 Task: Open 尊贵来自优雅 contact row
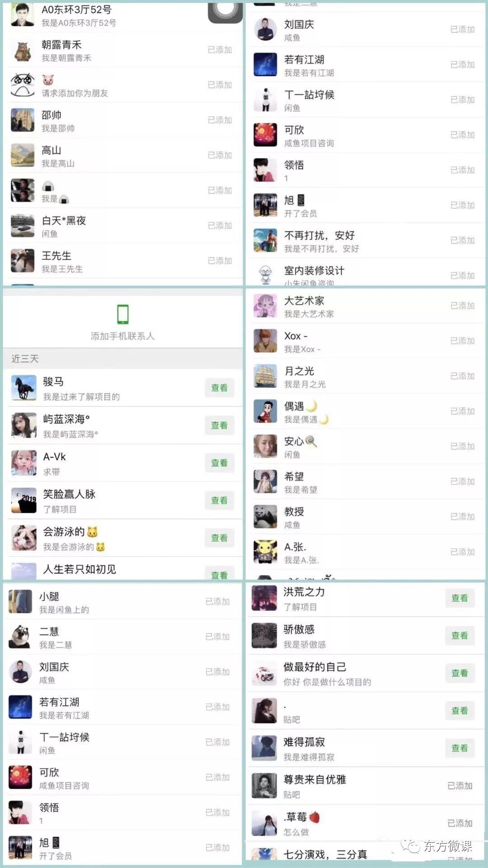point(366,786)
